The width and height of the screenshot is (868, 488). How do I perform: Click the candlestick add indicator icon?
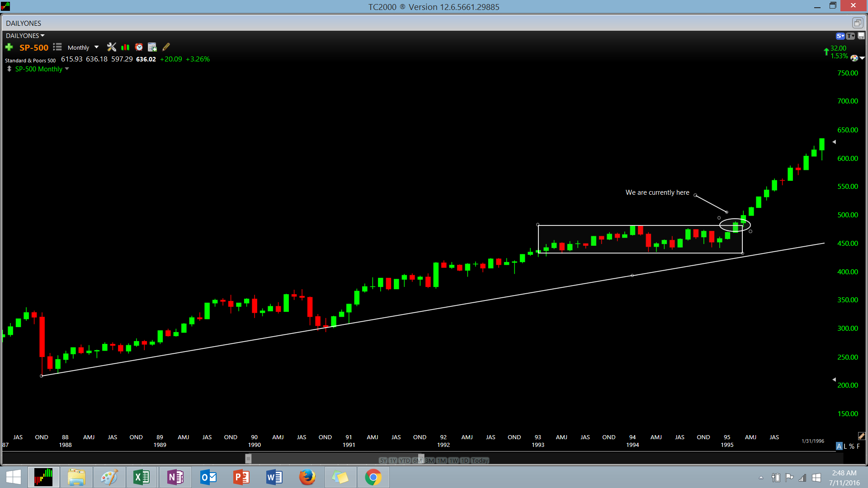point(125,47)
